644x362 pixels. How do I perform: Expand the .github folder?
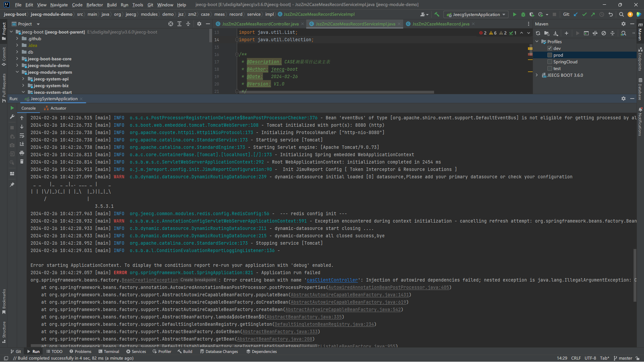(17, 39)
